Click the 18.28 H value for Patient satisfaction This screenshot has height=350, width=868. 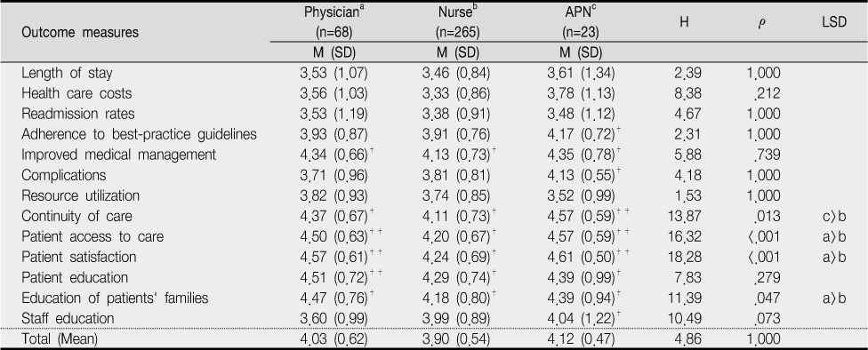tap(684, 257)
